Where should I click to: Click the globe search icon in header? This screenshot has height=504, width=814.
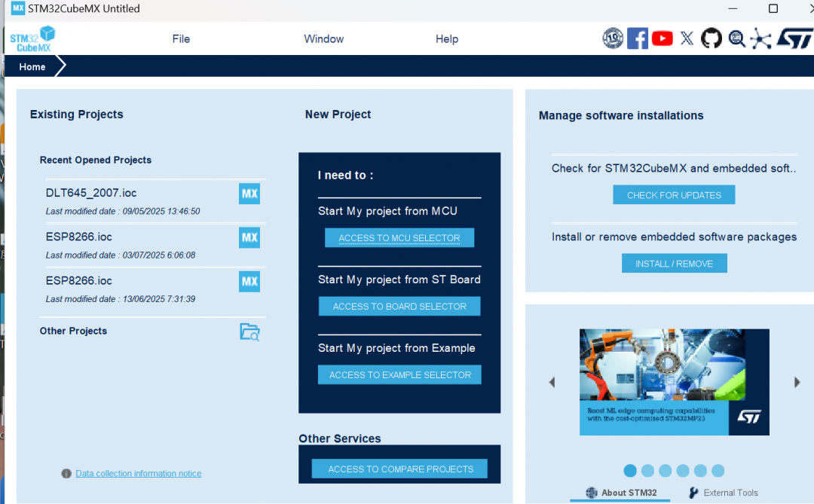pyautogui.click(x=736, y=38)
